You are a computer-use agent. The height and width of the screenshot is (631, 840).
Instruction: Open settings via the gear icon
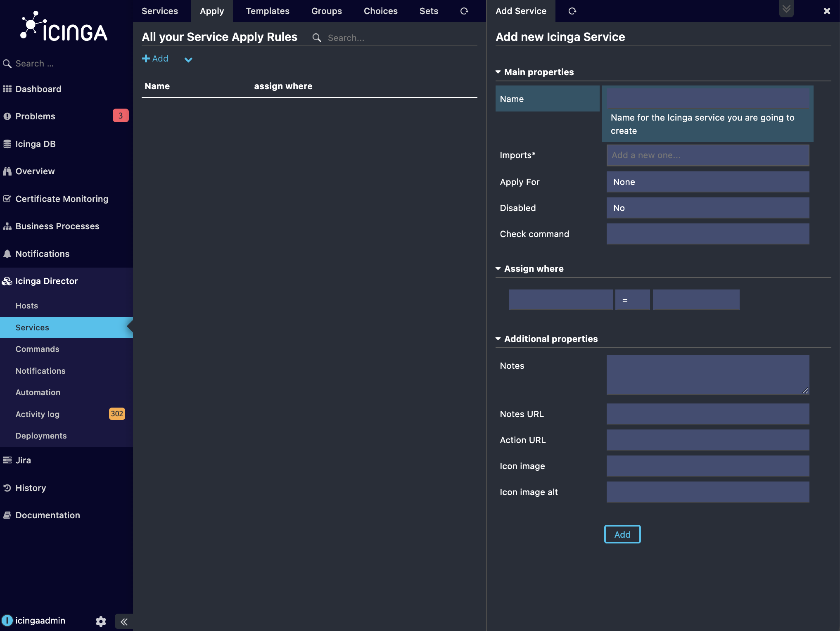pos(101,622)
